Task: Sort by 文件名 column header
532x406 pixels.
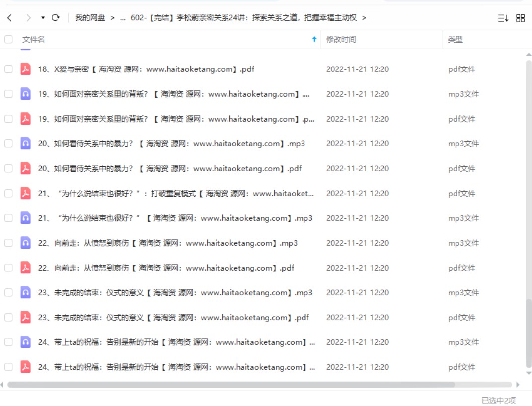Action: [x=34, y=39]
